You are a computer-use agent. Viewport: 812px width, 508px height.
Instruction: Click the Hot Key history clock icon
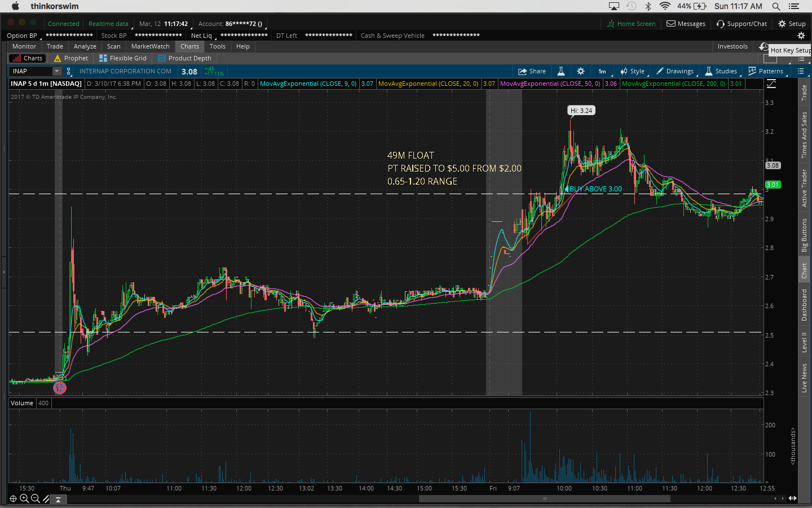[764, 47]
